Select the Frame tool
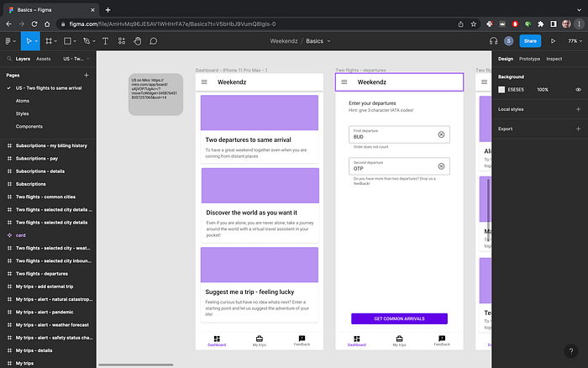588x368 pixels. (x=50, y=40)
